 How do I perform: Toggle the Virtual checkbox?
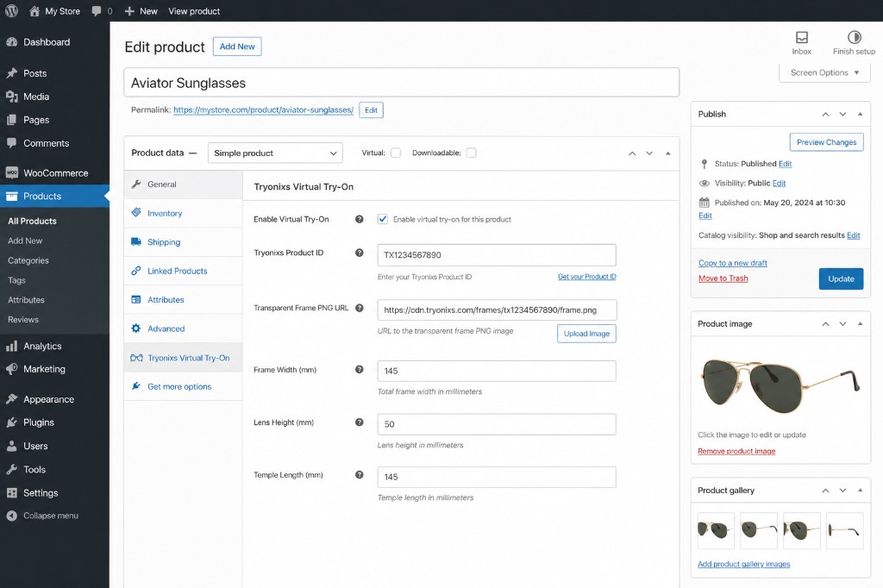[396, 153]
